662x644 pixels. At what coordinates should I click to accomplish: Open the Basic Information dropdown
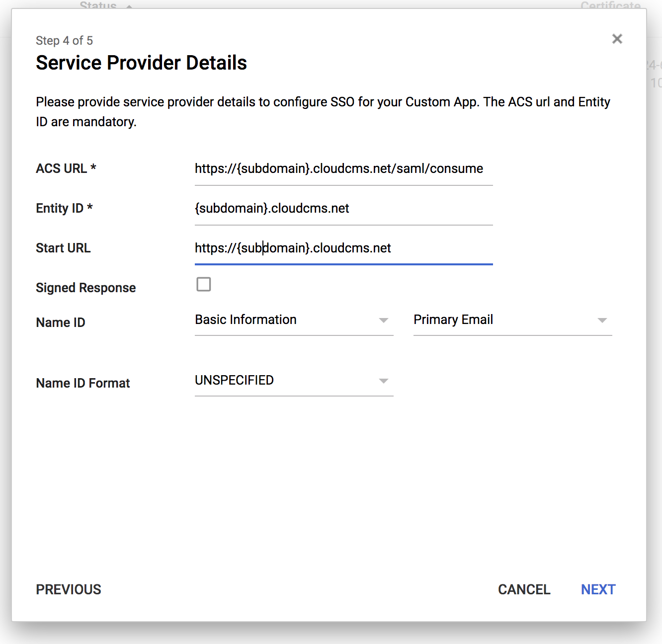tap(293, 320)
